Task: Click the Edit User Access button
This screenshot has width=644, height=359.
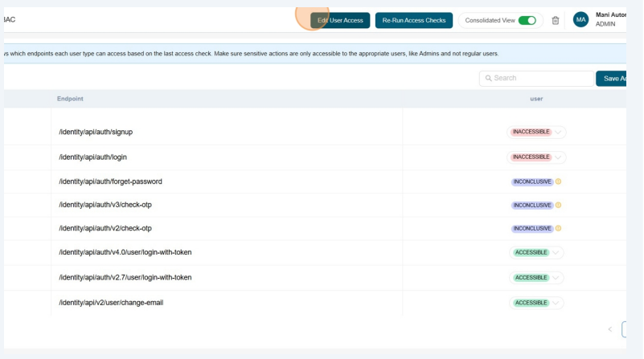Action: [340, 20]
